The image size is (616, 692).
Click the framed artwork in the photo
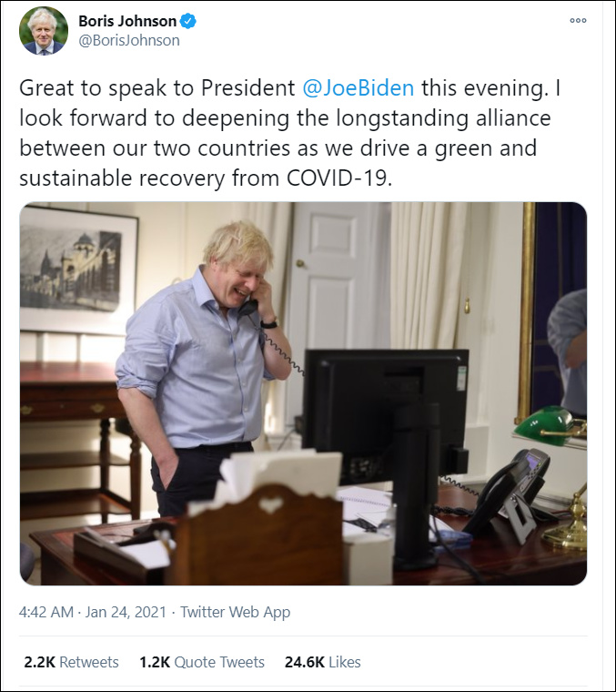(78, 269)
